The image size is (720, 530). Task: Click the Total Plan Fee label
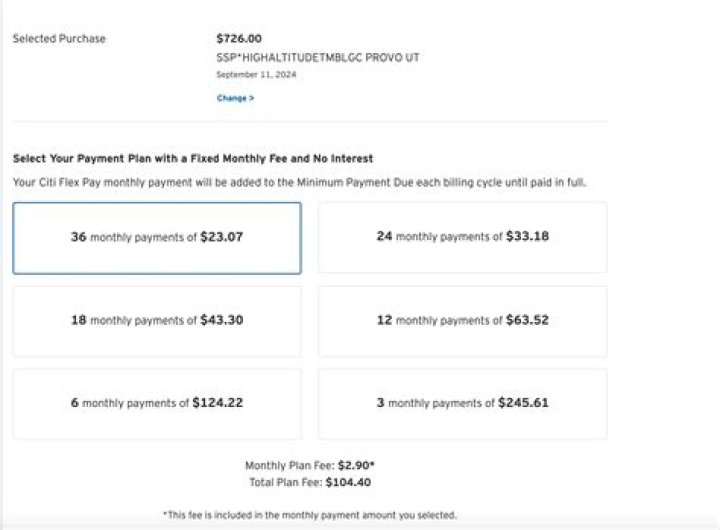point(287,481)
